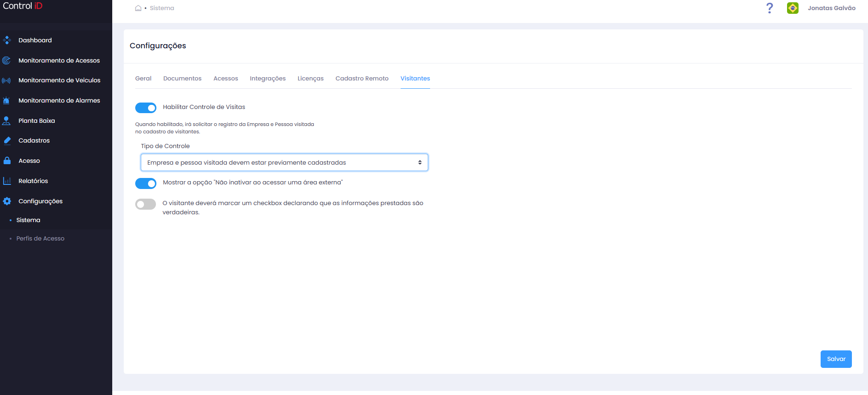Open Monitoramento de Alarmes menu item
This screenshot has height=395, width=868.
click(59, 101)
